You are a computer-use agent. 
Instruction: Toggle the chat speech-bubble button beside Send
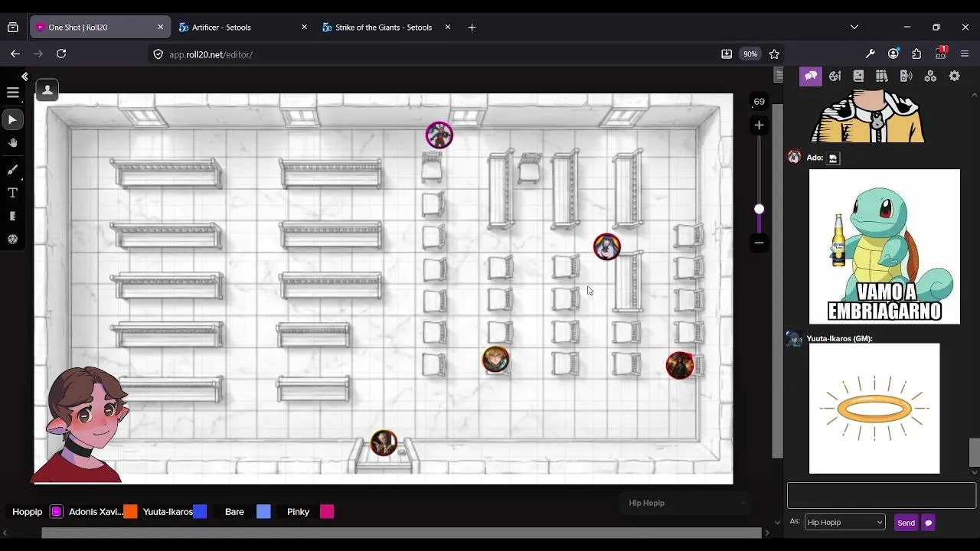pos(928,523)
